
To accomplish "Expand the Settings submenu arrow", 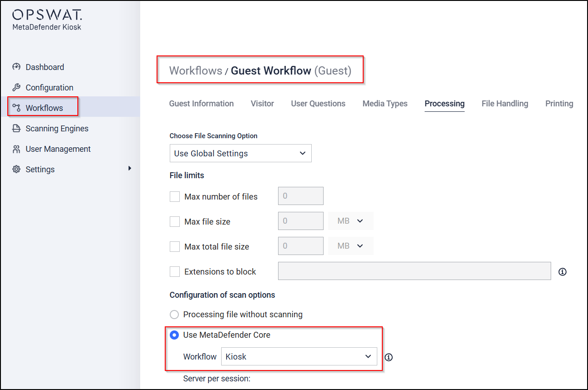I will pyautogui.click(x=130, y=168).
